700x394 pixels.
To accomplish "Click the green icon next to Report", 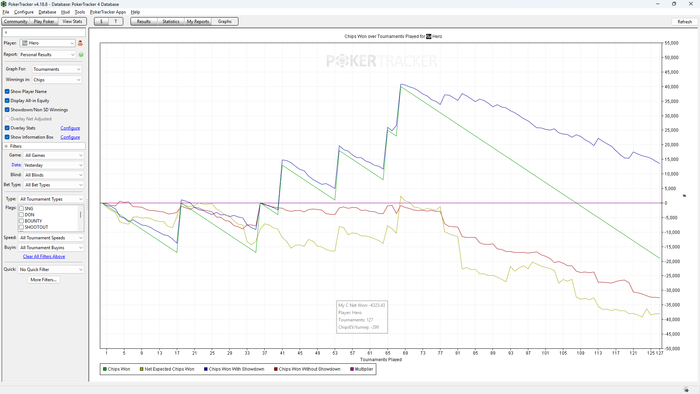I will [x=81, y=55].
